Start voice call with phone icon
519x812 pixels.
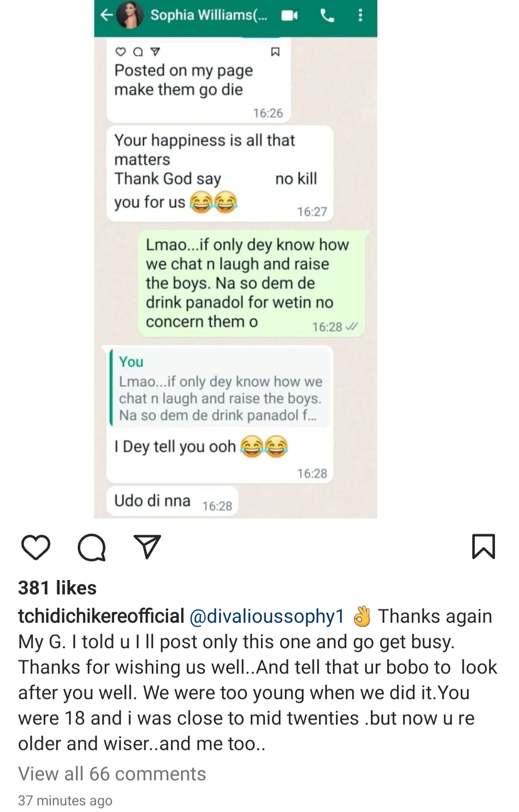point(327,16)
